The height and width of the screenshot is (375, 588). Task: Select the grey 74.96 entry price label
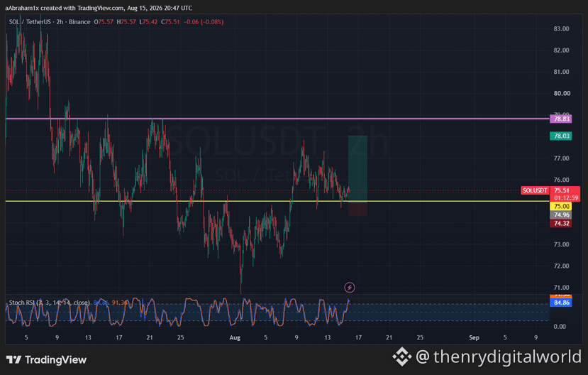[x=561, y=214]
